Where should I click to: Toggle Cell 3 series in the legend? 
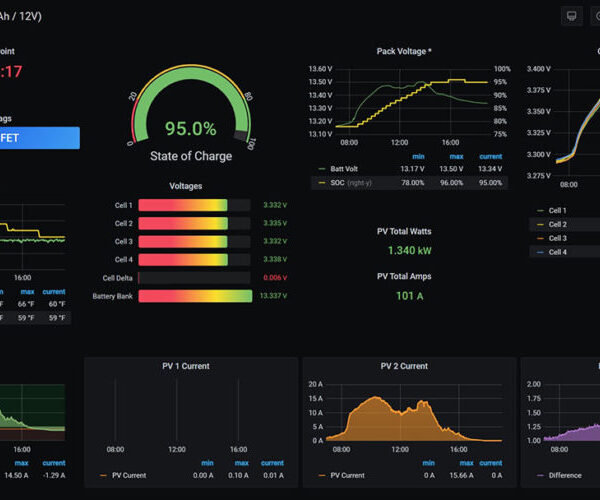click(557, 238)
